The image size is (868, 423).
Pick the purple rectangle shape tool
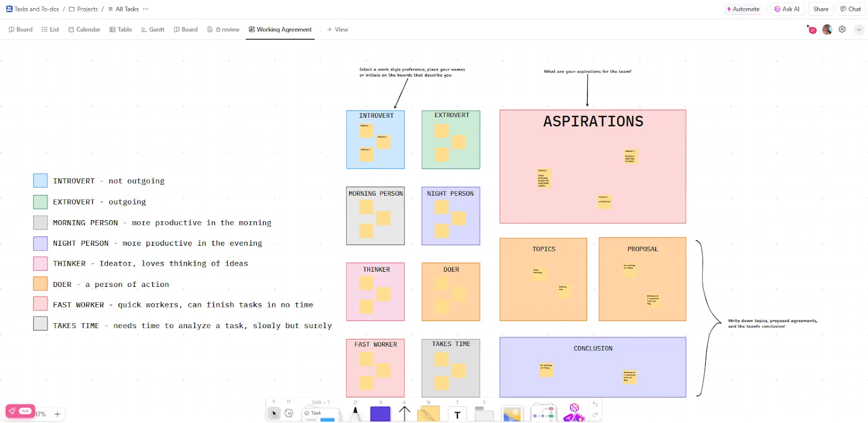click(380, 414)
